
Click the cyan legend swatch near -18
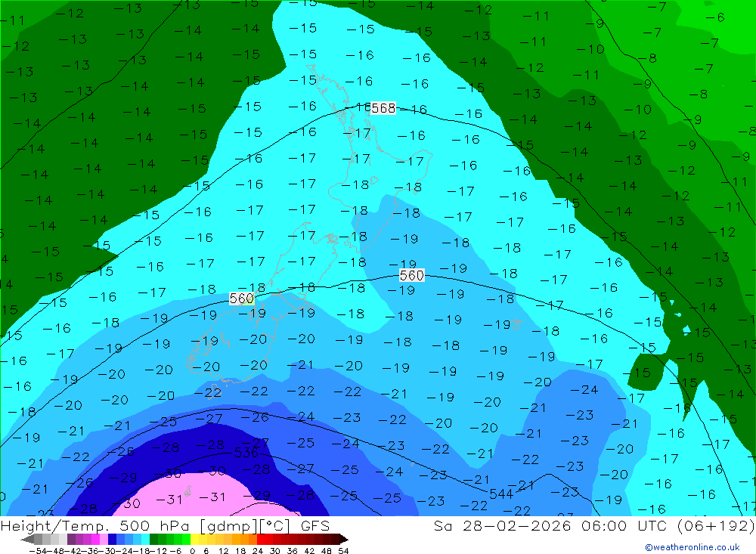145,539
